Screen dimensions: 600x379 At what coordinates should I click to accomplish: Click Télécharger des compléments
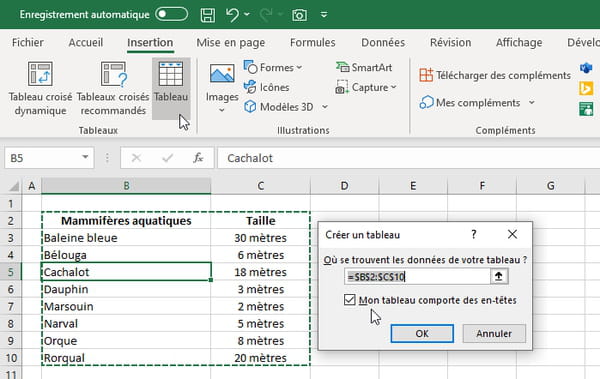495,75
